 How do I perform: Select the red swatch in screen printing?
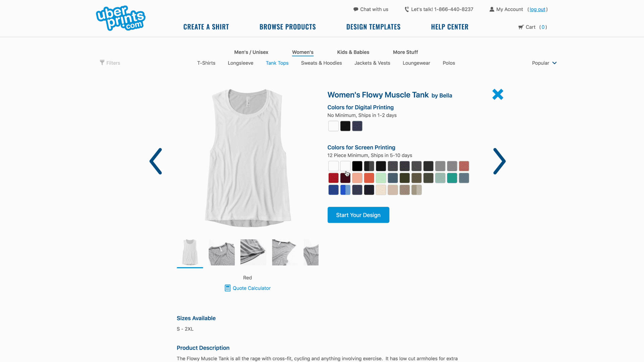(x=333, y=178)
